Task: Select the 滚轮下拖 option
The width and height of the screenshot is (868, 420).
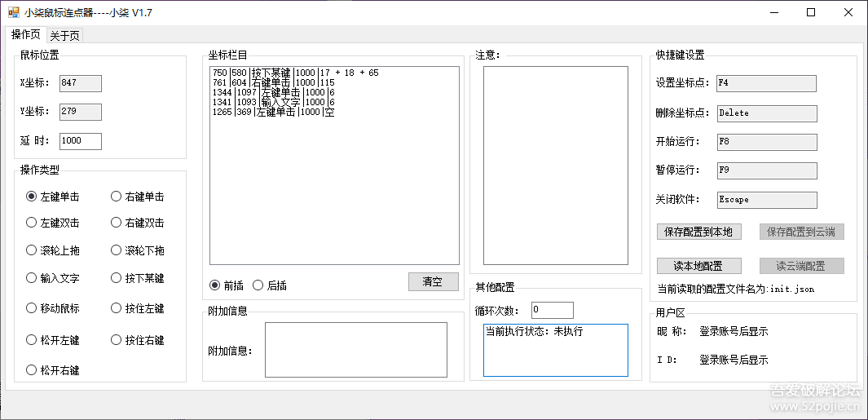Action: click(x=137, y=250)
